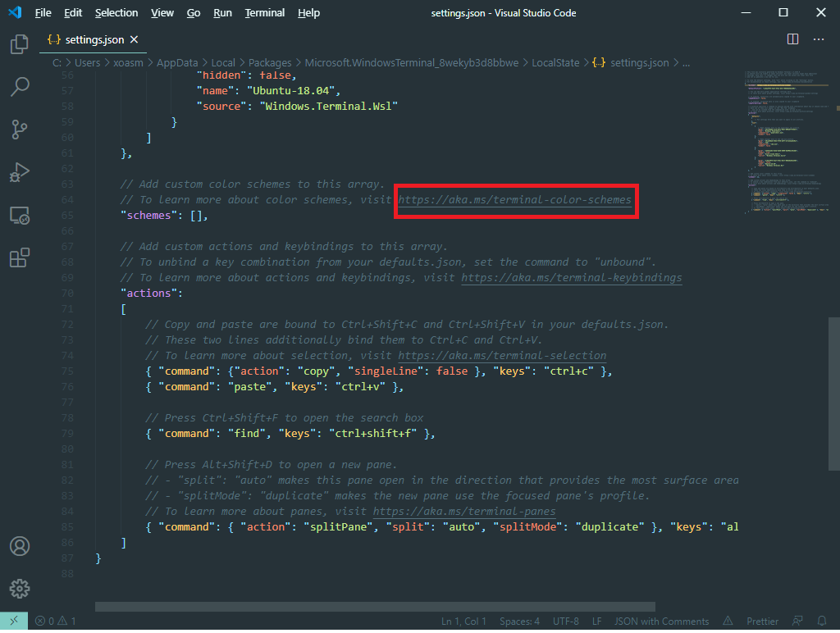This screenshot has height=633, width=840.
Task: Open the File menu
Action: pos(43,13)
